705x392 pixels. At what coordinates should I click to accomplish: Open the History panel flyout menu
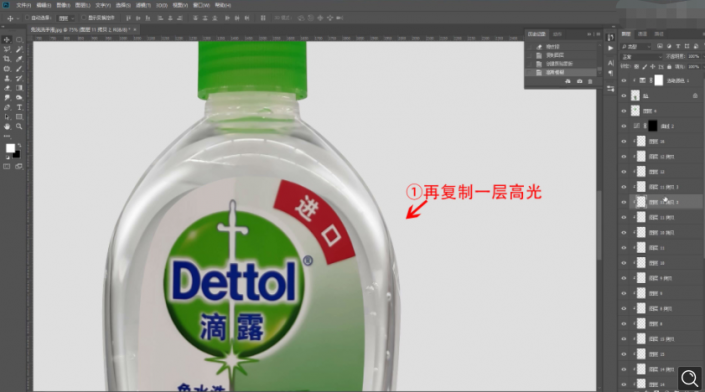[598, 34]
